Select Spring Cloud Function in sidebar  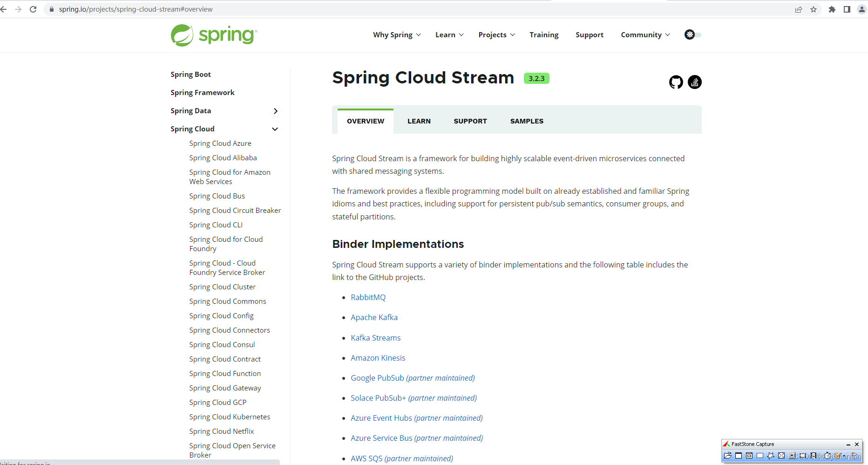point(225,374)
